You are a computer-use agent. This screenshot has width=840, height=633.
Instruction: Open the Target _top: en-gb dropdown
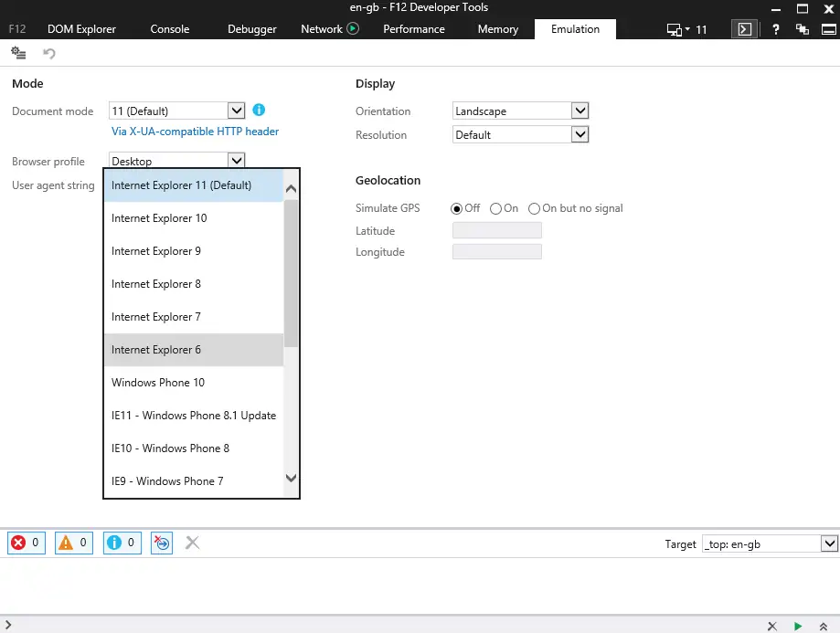(x=770, y=544)
